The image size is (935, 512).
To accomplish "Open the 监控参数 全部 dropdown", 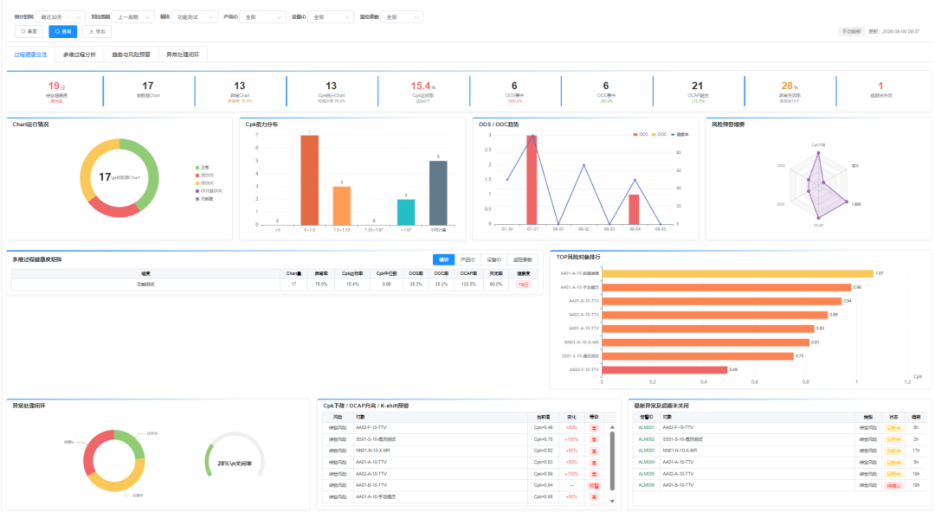I will (x=402, y=17).
